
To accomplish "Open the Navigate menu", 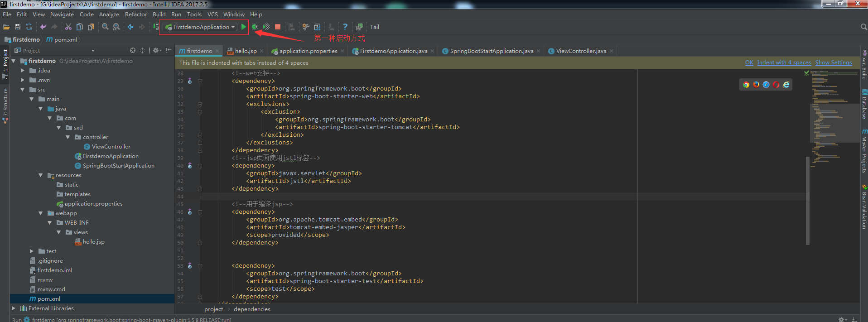I will pyautogui.click(x=62, y=14).
